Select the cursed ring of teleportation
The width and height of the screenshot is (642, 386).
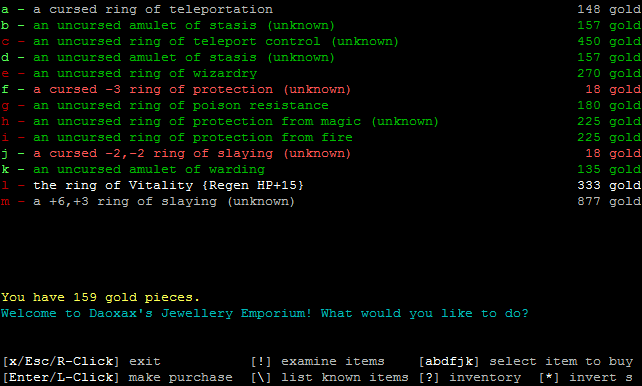coord(321,9)
